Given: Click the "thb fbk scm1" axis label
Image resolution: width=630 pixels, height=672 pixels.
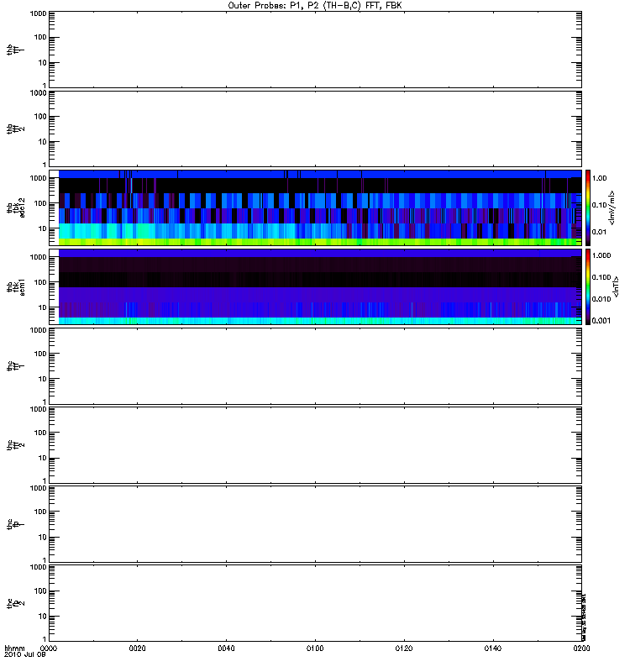Looking at the screenshot, I should [15, 286].
